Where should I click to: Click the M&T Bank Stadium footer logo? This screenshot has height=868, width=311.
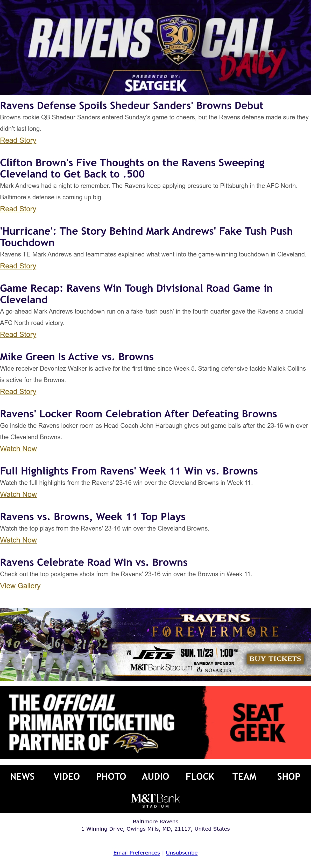155,800
